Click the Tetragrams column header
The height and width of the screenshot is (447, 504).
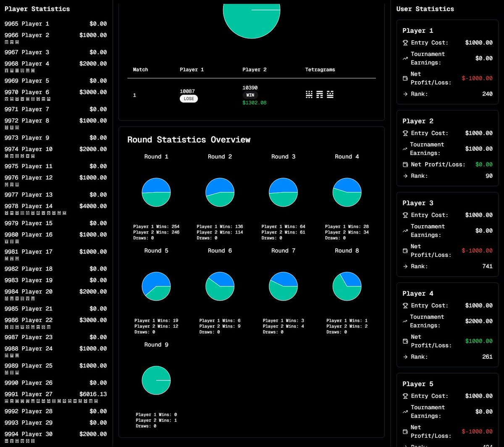point(320,70)
